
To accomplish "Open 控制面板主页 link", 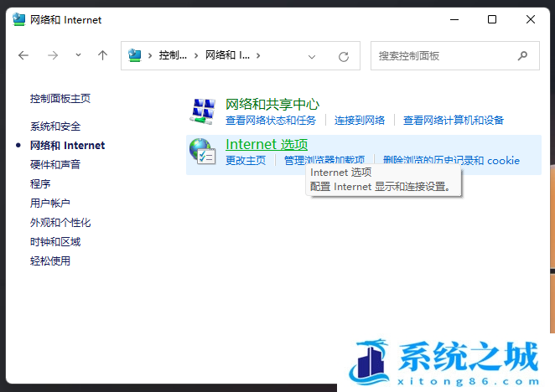I will [x=60, y=98].
